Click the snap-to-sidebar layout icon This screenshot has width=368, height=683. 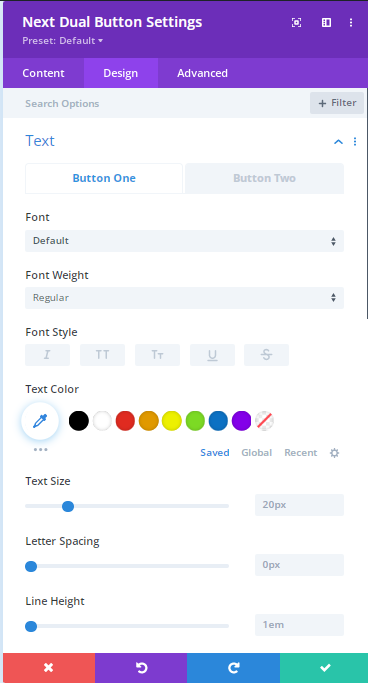pyautogui.click(x=326, y=23)
